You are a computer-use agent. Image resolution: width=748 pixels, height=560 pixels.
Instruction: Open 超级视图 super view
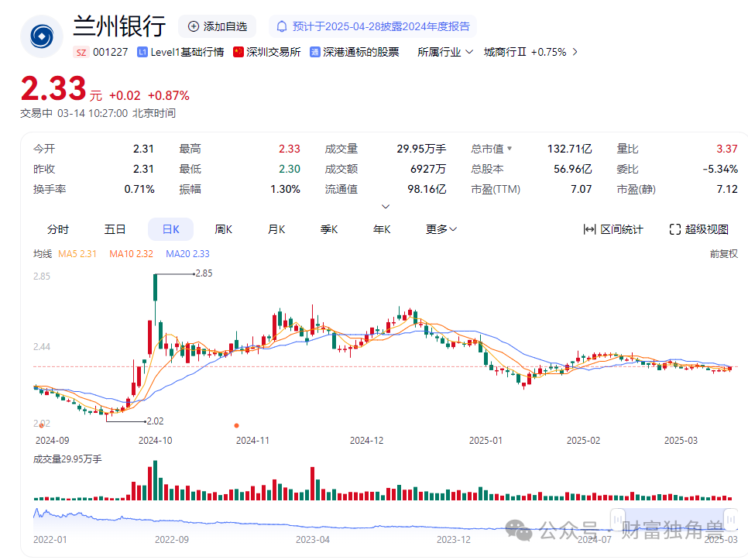[699, 229]
